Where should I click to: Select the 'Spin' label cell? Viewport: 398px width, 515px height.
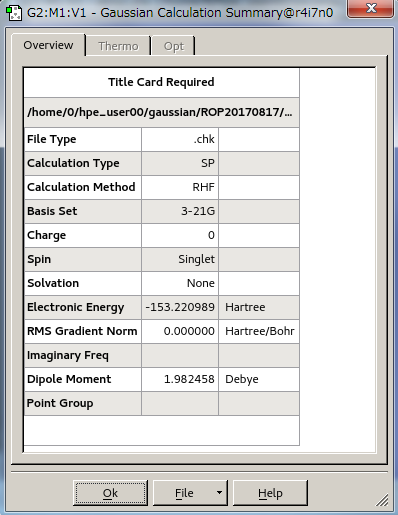83,259
